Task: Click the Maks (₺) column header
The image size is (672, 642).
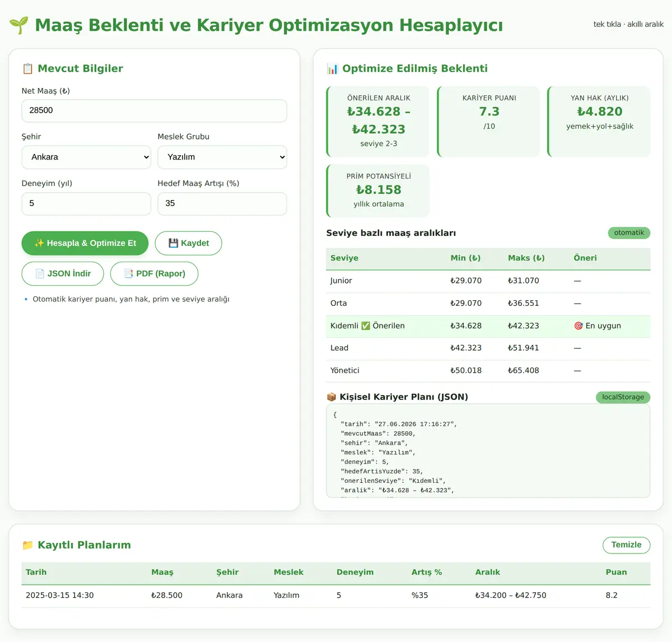Action: 526,258
